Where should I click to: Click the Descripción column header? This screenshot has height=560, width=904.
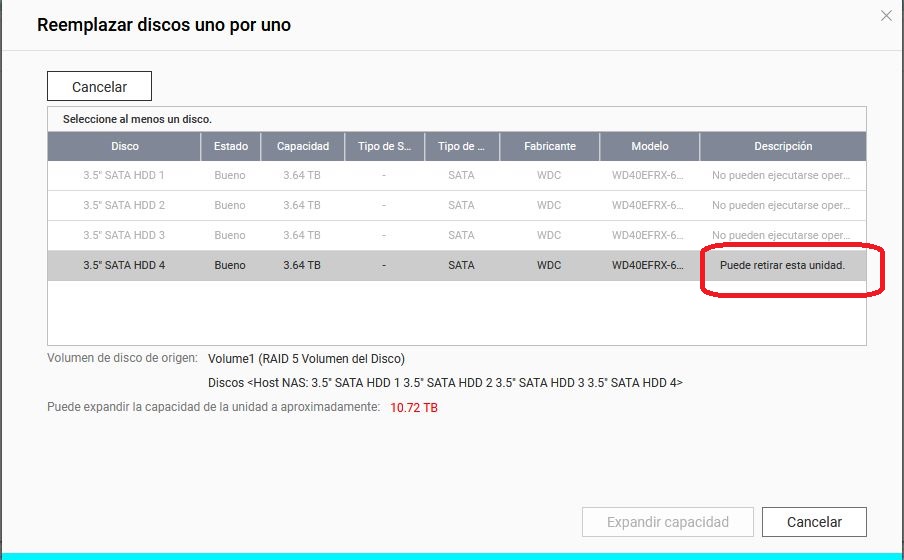(782, 146)
